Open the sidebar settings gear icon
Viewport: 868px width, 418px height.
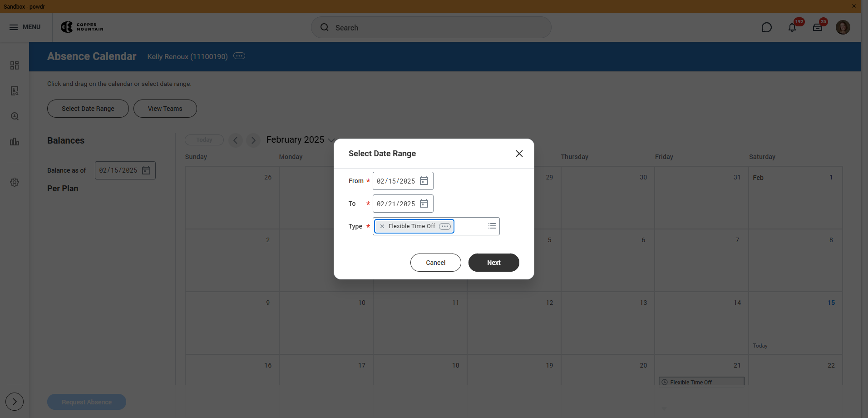coord(15,182)
